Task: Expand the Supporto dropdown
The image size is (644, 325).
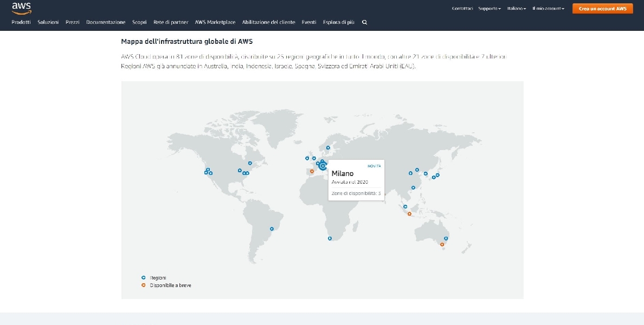Action: pos(490,9)
